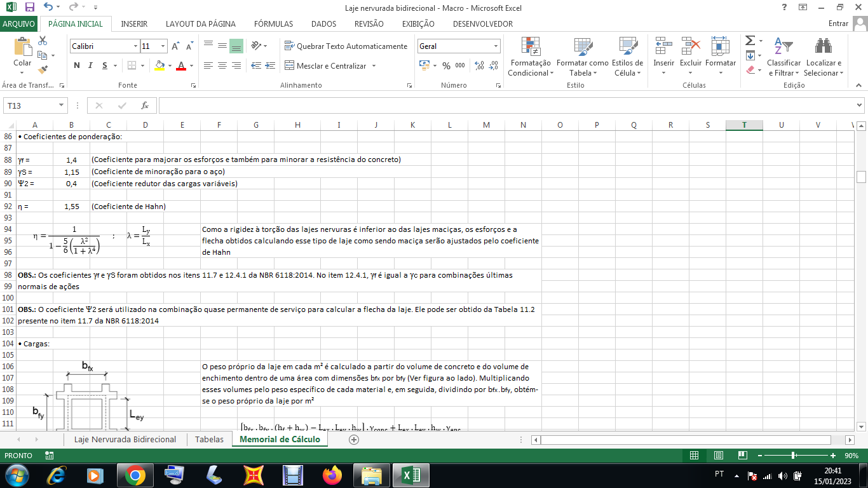Open Formatação Condicional
The height and width of the screenshot is (488, 868).
pyautogui.click(x=531, y=57)
